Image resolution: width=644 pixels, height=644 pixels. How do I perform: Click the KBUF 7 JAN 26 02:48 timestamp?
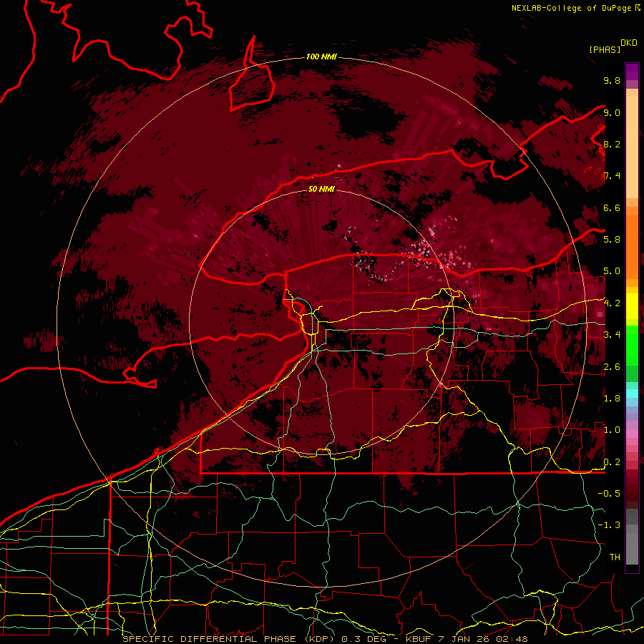[467, 639]
